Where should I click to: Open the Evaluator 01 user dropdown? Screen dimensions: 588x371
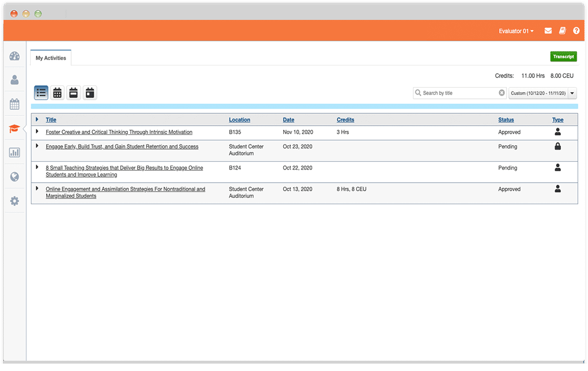pos(516,31)
